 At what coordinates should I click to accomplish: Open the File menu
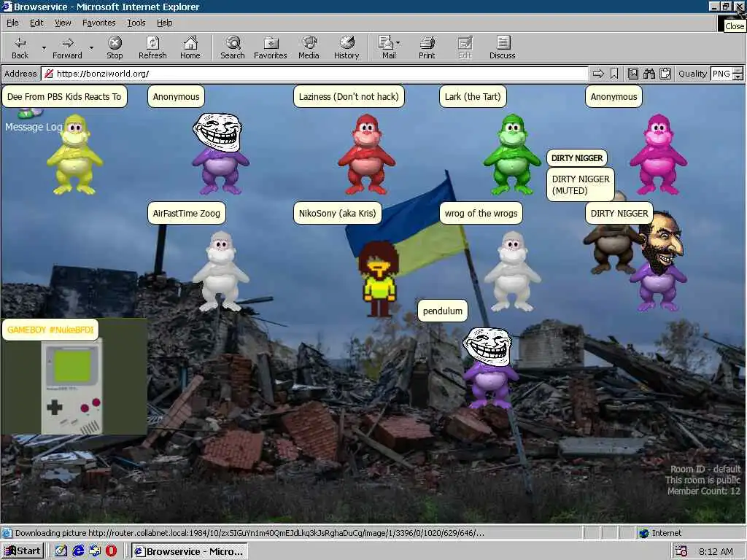(12, 23)
